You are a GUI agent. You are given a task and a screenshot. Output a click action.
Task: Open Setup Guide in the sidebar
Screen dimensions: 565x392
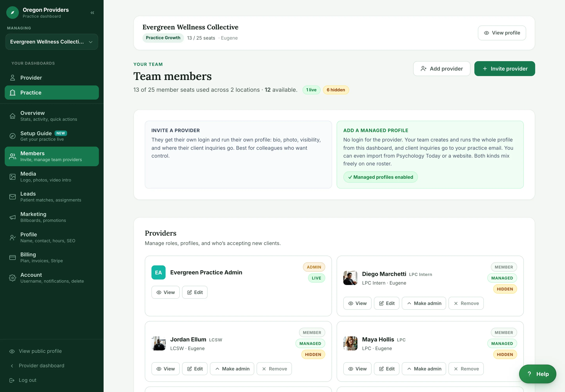coord(52,136)
